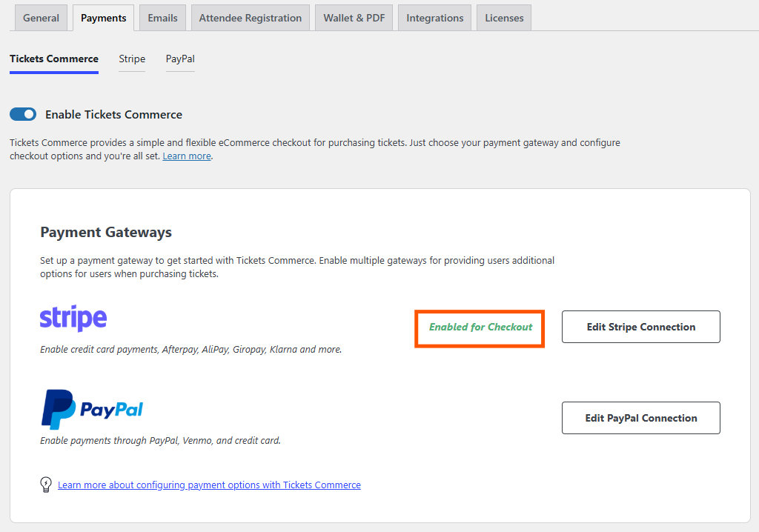Go to the Attendee Registration tab

coord(250,18)
